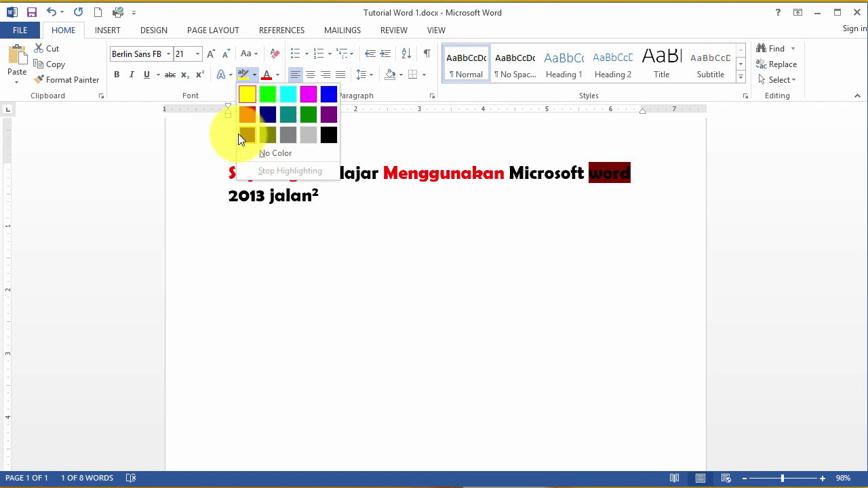Screen dimensions: 868x488
Task: Open line spacing options dropdown
Action: 365,75
